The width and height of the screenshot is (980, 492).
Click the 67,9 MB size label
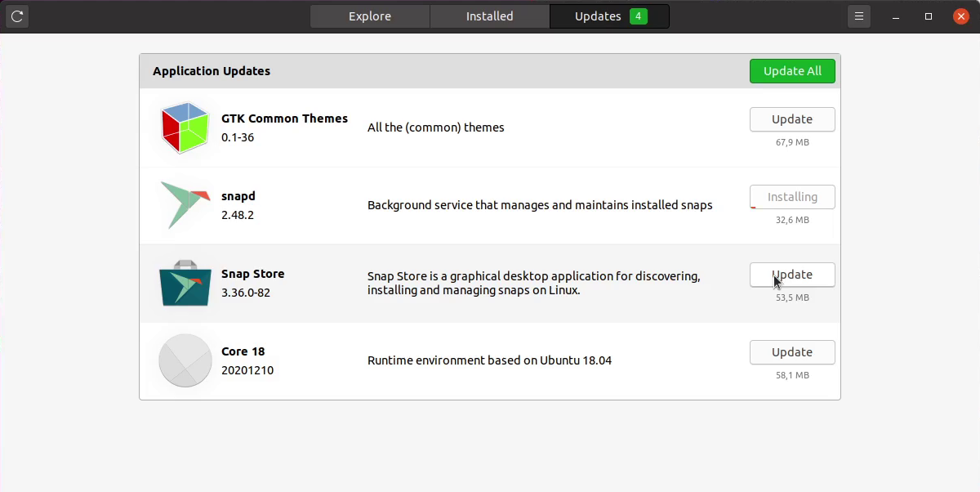[x=792, y=142]
